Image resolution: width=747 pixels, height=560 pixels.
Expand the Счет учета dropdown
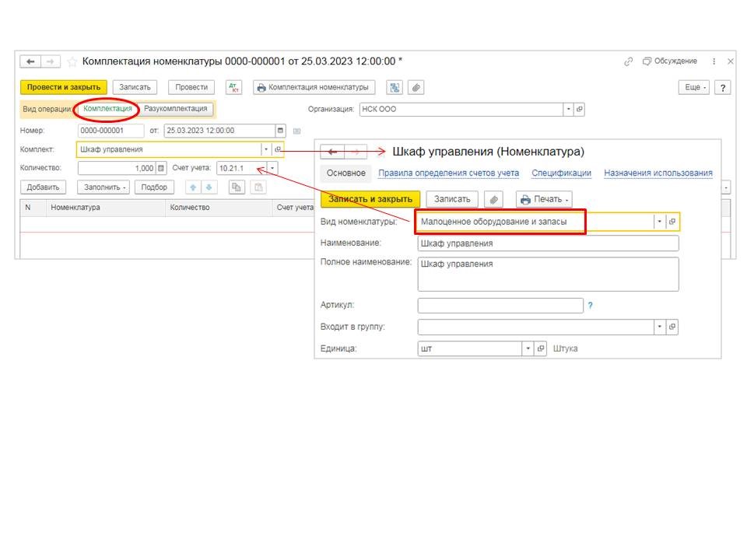point(272,168)
